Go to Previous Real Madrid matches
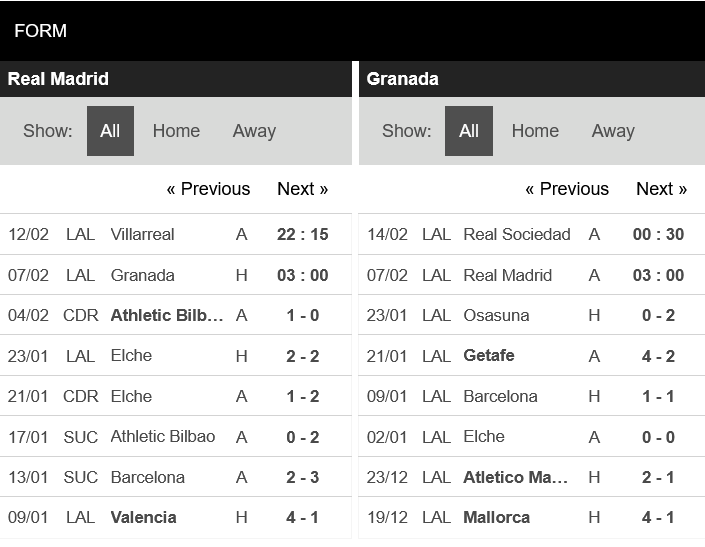705x547 pixels. pyautogui.click(x=208, y=189)
